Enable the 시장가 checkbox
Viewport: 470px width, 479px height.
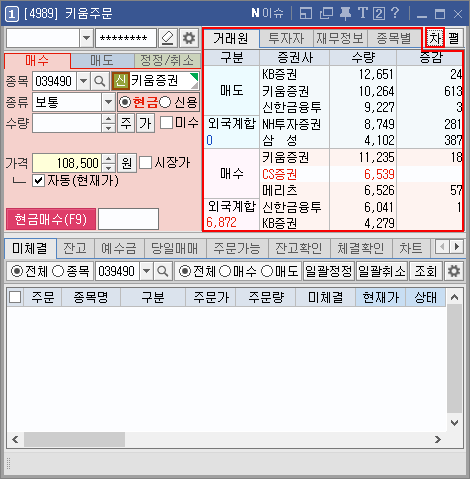click(x=145, y=163)
